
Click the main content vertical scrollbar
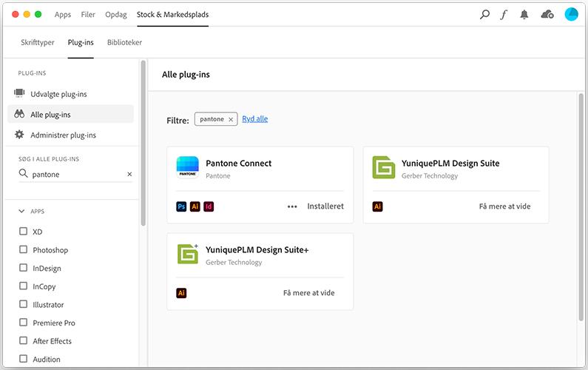581,207
